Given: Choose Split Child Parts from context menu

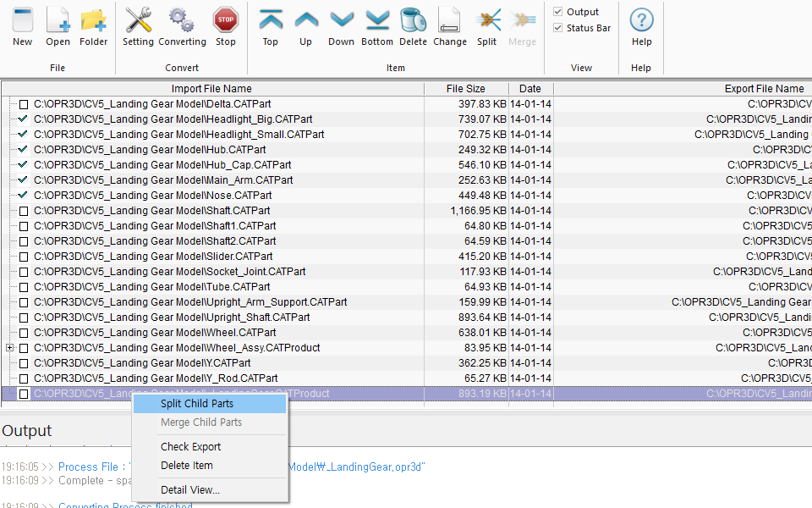Looking at the screenshot, I should (x=197, y=404).
